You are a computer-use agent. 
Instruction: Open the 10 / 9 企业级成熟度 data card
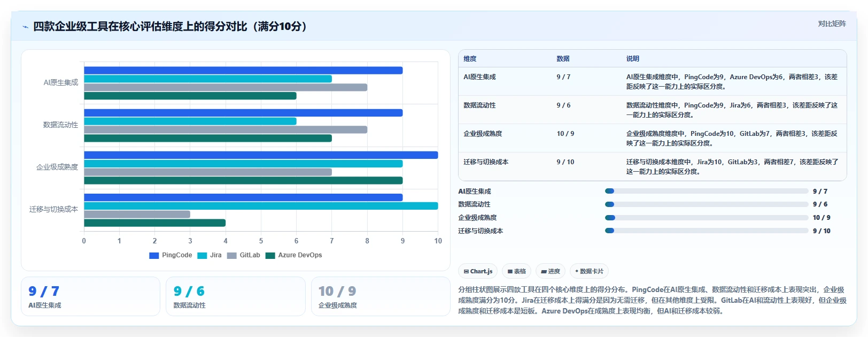(381, 296)
